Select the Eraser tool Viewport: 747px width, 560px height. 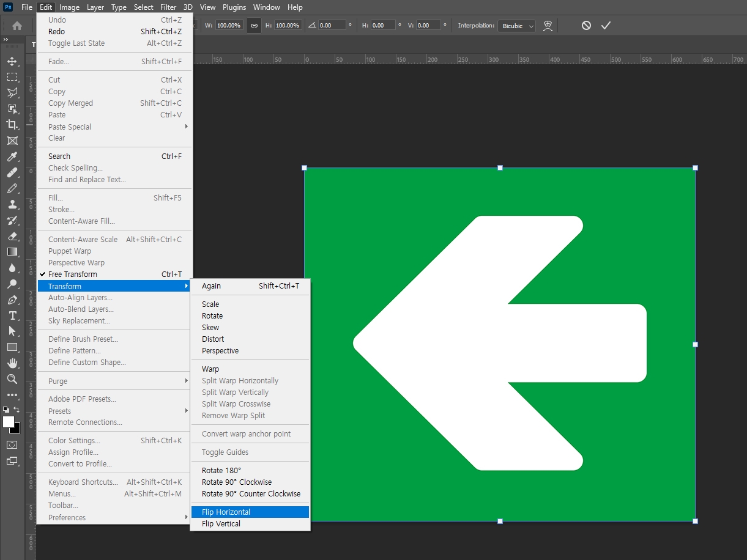click(x=12, y=237)
